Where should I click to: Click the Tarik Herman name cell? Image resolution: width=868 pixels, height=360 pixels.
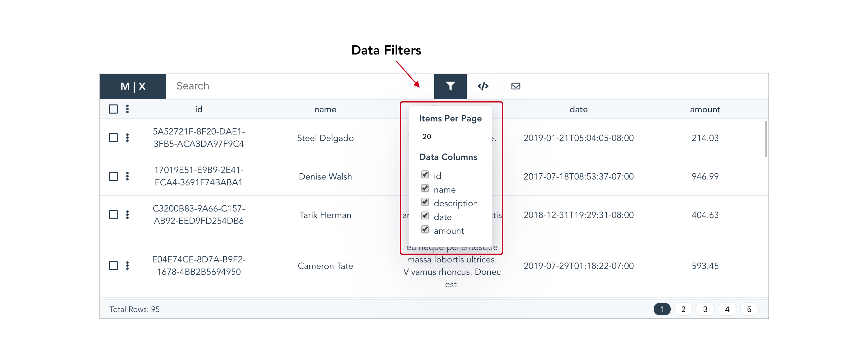pos(325,215)
